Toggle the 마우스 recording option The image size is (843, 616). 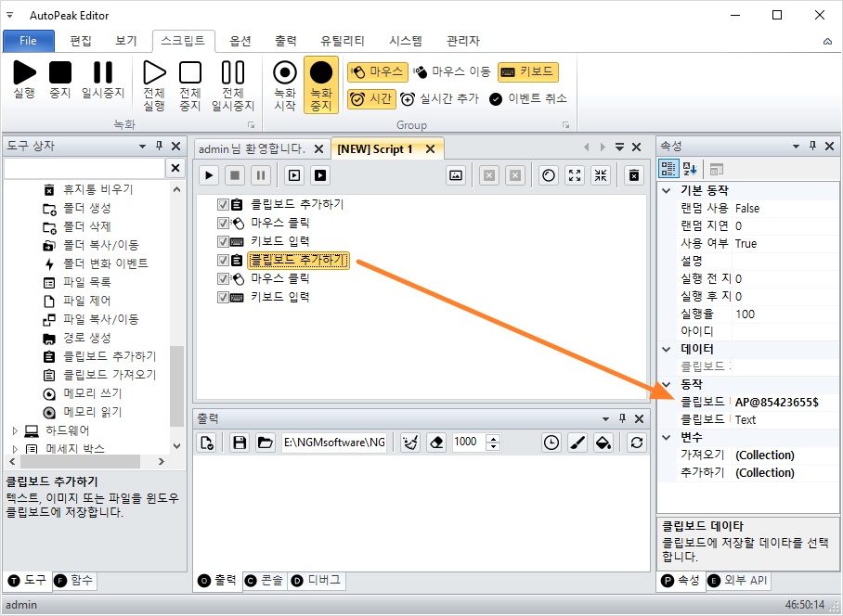tap(378, 71)
